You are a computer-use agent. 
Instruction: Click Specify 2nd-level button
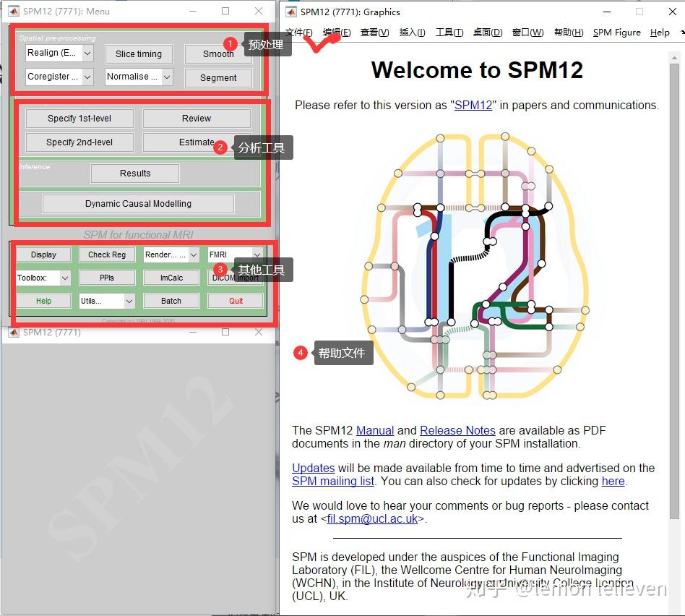coord(79,142)
